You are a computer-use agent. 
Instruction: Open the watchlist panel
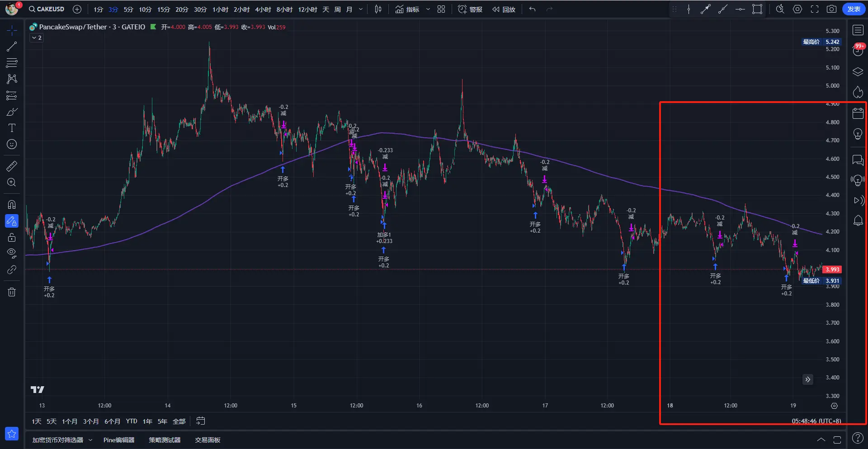click(858, 30)
